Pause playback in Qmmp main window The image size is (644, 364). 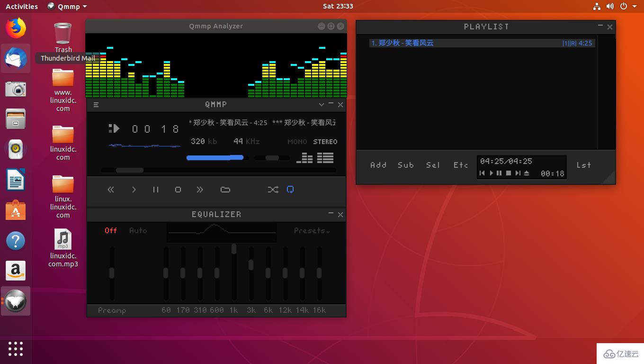156,190
